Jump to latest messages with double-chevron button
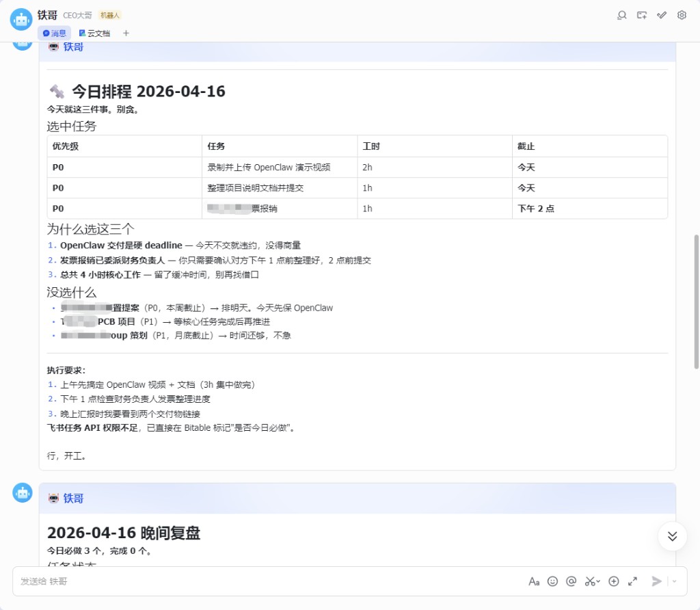The width and height of the screenshot is (700, 610). coord(673,536)
